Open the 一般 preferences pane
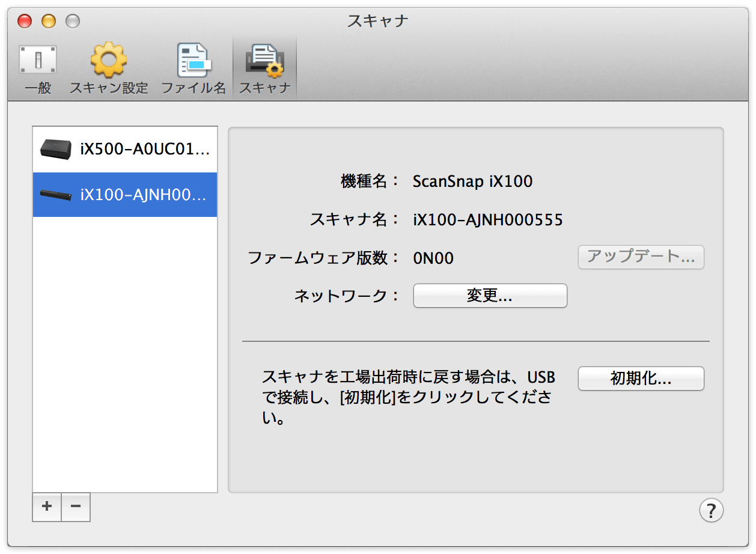Image resolution: width=756 pixels, height=554 pixels. [38, 69]
